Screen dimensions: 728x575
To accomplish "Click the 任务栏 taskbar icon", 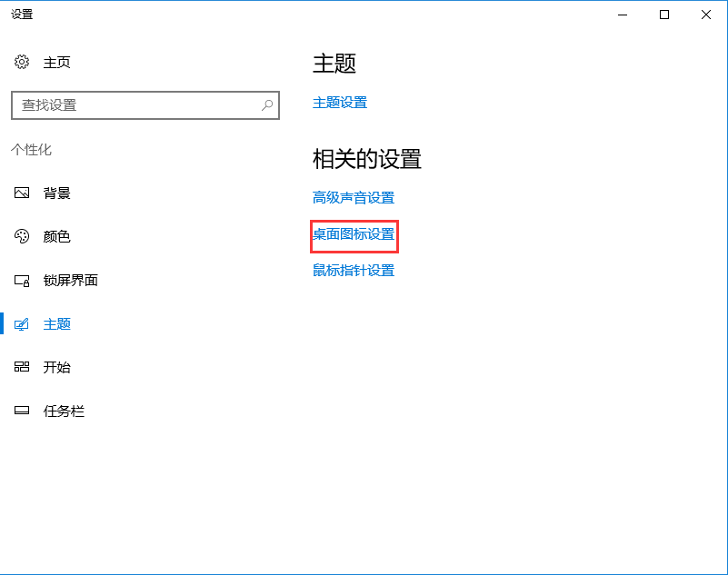I will click(x=21, y=411).
